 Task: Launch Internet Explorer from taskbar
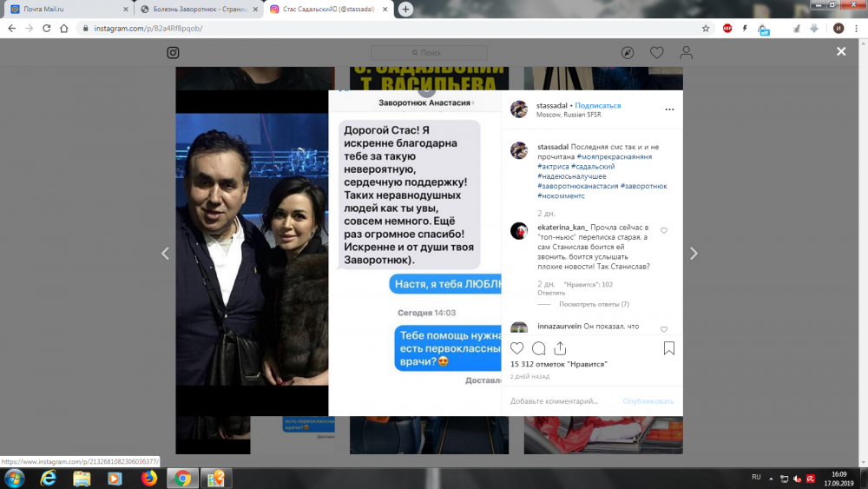point(49,479)
